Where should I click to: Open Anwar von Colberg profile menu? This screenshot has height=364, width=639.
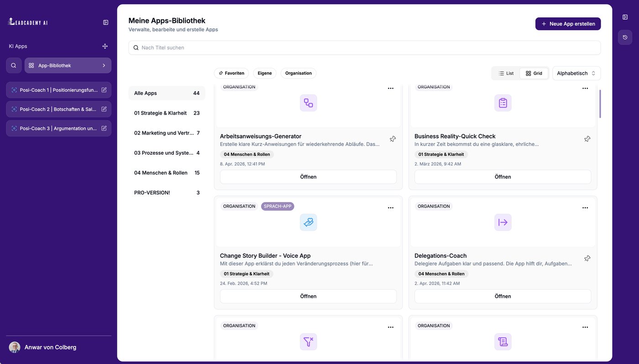click(42, 348)
